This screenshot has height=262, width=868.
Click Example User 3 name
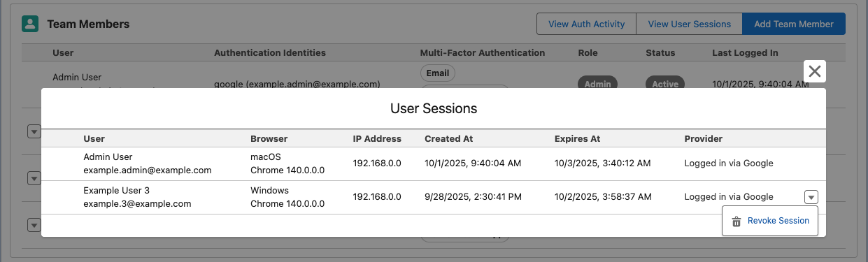pyautogui.click(x=116, y=190)
